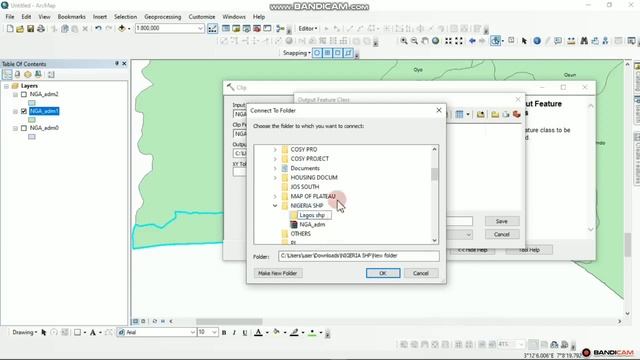This screenshot has width=640, height=360.
Task: Toggle italic text formatting
Action: click(234, 333)
